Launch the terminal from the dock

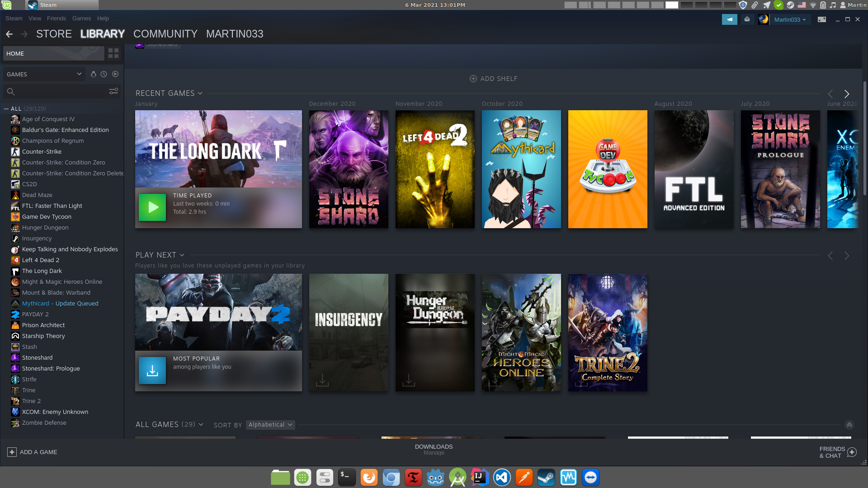click(347, 477)
